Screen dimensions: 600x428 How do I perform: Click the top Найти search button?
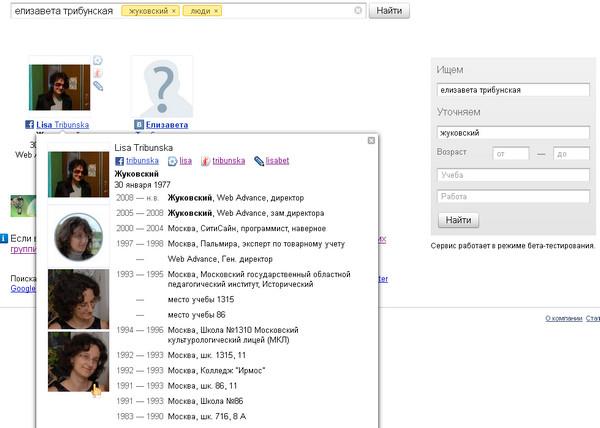[389, 11]
